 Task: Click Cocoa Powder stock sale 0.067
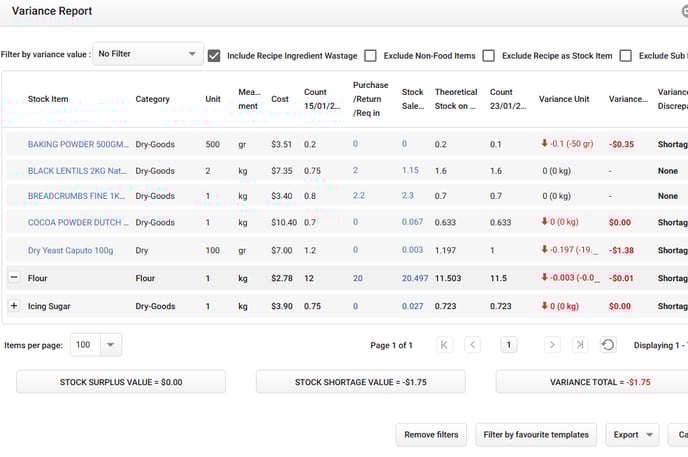coord(412,222)
